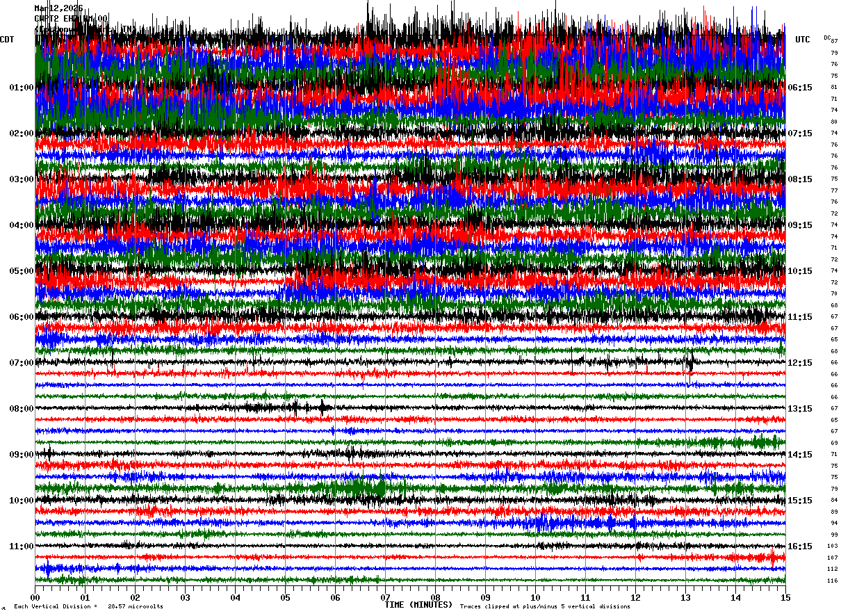841x616 pixels.
Task: Click minute 10 on the time axis
Action: [x=535, y=597]
